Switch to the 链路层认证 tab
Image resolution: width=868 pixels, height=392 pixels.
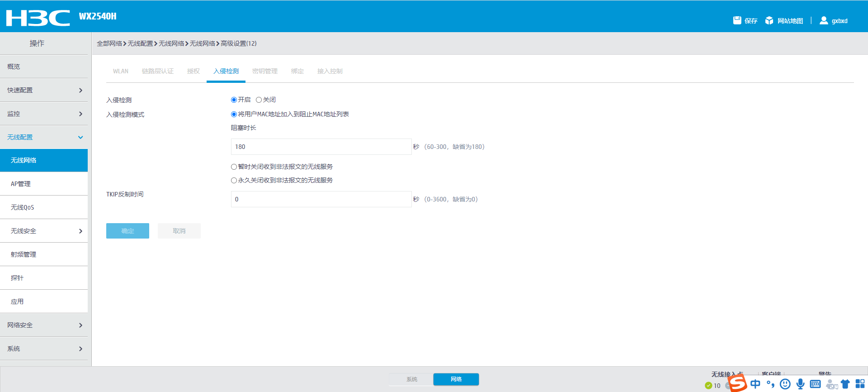pyautogui.click(x=158, y=71)
